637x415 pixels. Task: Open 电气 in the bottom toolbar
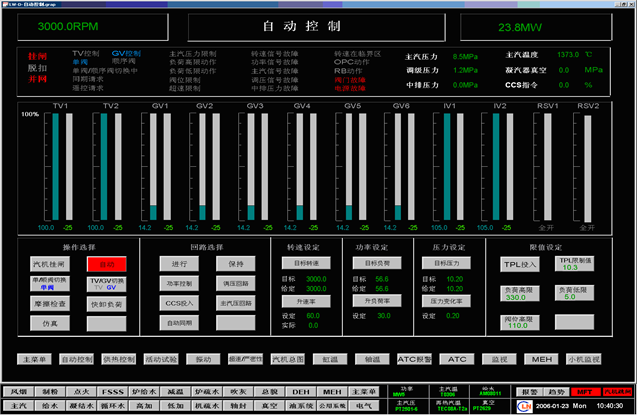(364, 406)
